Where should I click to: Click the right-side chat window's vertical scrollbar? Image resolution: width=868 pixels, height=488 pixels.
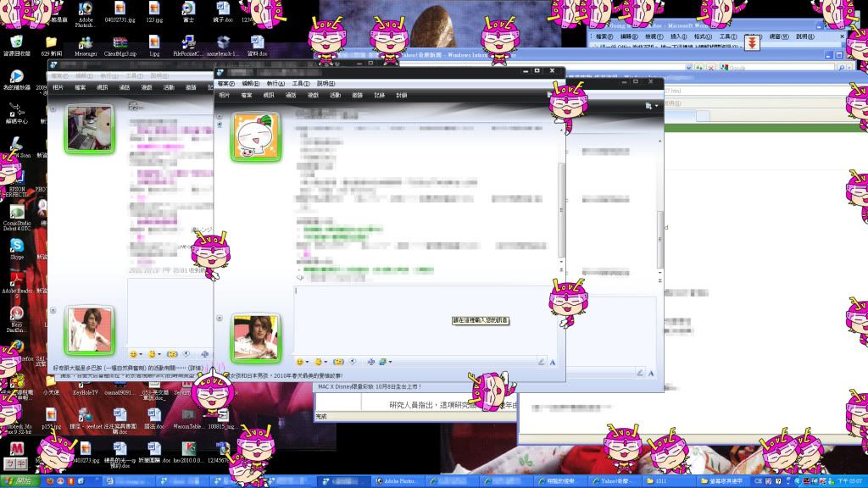[659, 239]
